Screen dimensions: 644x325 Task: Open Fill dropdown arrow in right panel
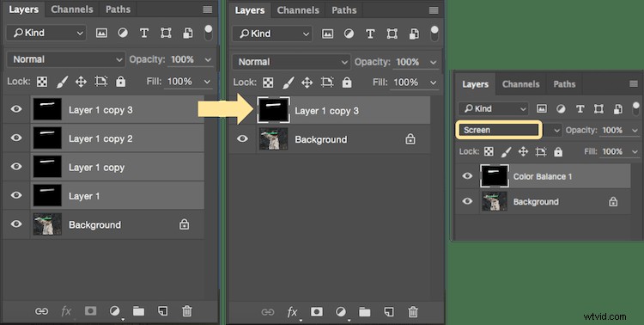[x=635, y=152]
